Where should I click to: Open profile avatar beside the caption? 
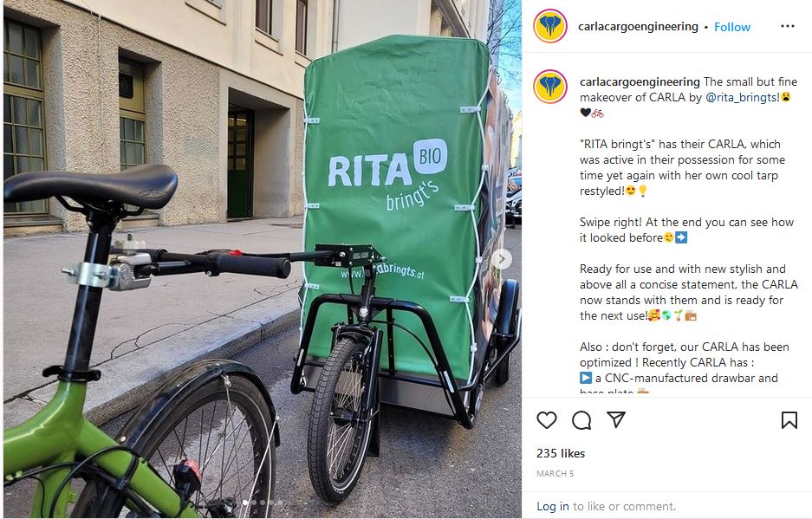pyautogui.click(x=550, y=87)
